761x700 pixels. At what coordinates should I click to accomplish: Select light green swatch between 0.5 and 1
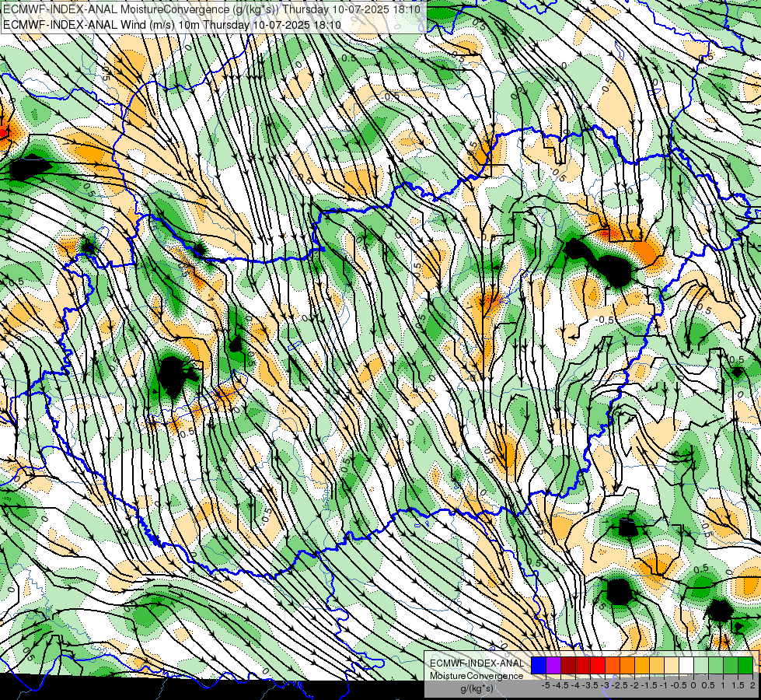point(716,665)
